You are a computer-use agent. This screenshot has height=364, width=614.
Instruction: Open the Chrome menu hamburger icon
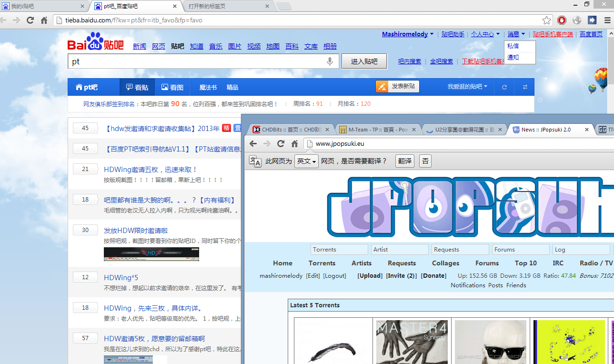tap(607, 20)
